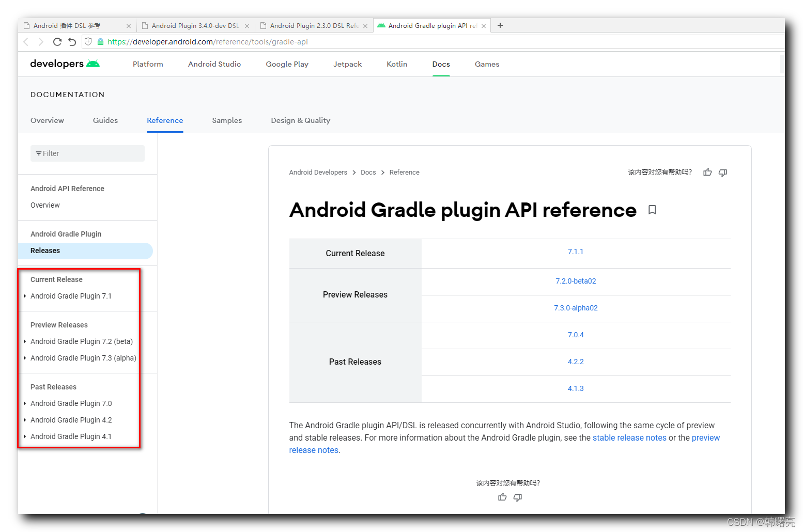803x532 pixels.
Task: Open a new browser tab with plus
Action: pyautogui.click(x=500, y=25)
